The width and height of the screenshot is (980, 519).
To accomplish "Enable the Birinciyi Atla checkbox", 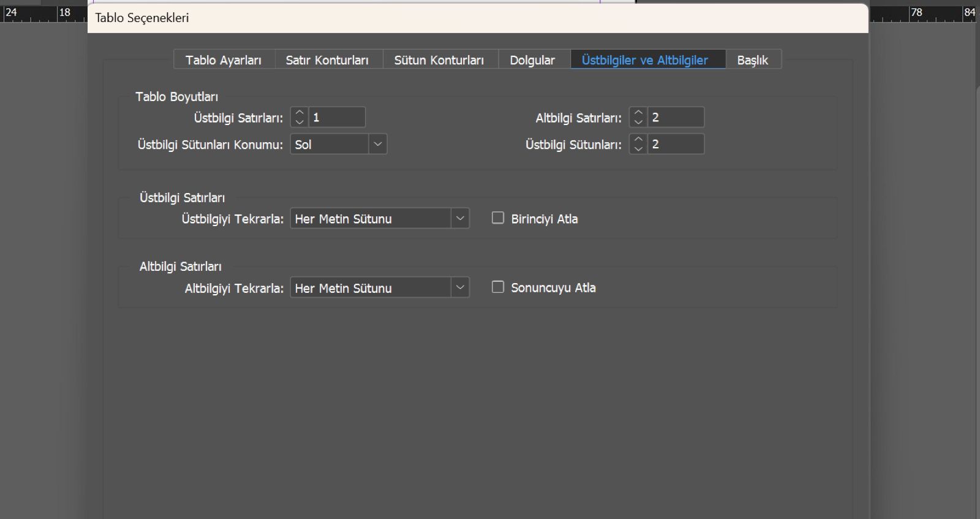I will pos(498,218).
